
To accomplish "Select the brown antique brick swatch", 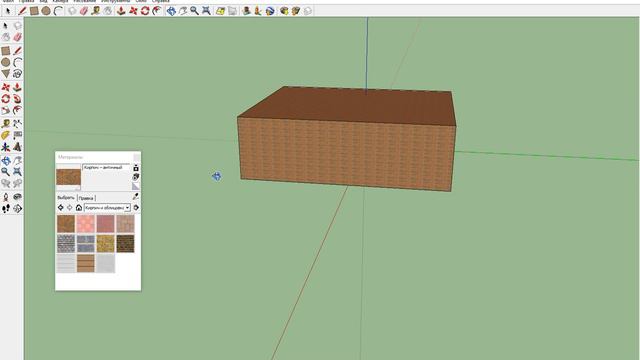I will [66, 224].
